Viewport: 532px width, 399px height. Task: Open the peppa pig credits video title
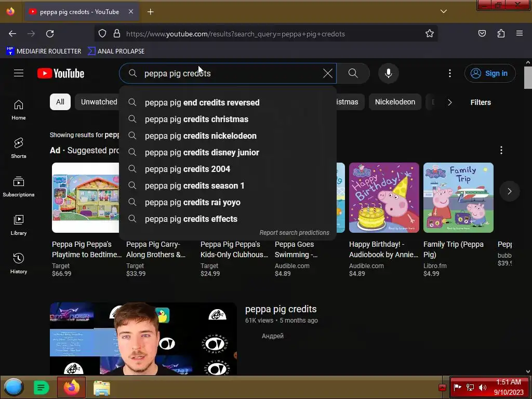pos(281,309)
